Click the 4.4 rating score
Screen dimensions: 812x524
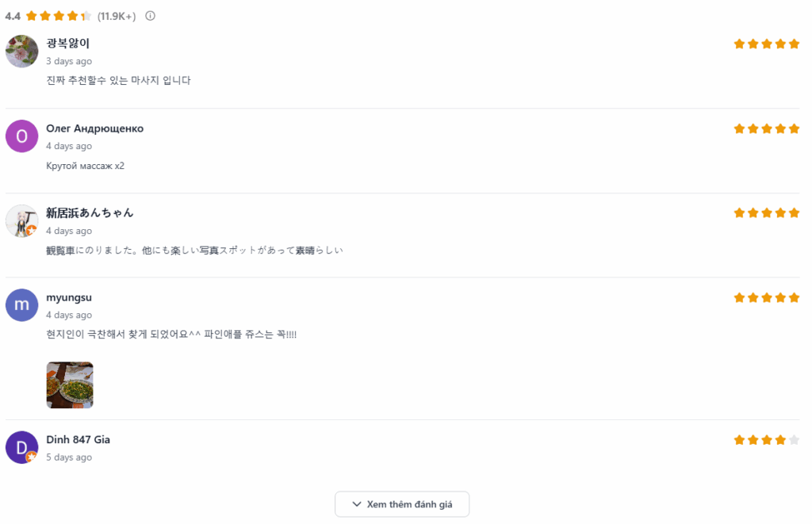click(x=13, y=16)
